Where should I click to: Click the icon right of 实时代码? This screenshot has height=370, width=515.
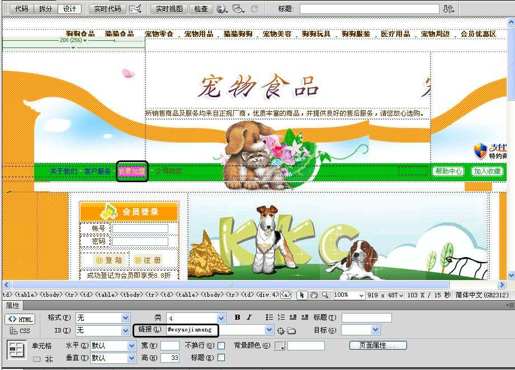click(x=135, y=9)
